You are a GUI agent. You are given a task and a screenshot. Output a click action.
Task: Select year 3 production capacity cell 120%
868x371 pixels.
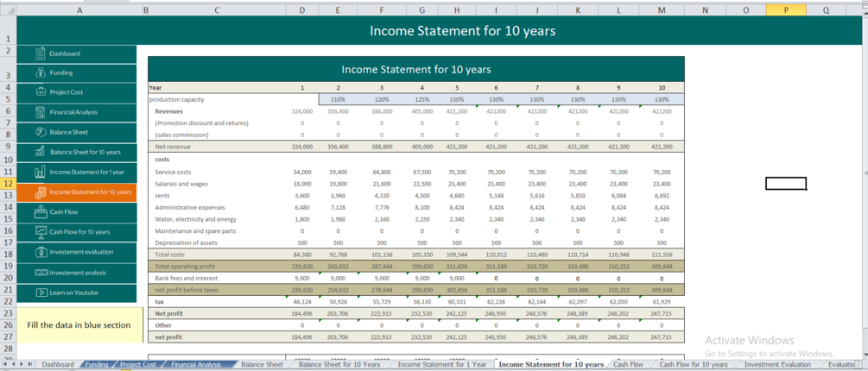click(x=382, y=99)
